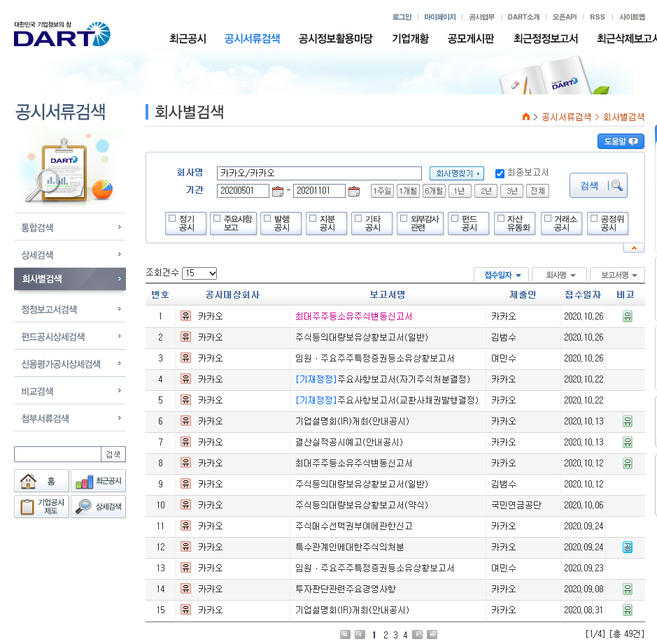Click into the start date field 20200501
The image size is (657, 644).
[x=243, y=190]
